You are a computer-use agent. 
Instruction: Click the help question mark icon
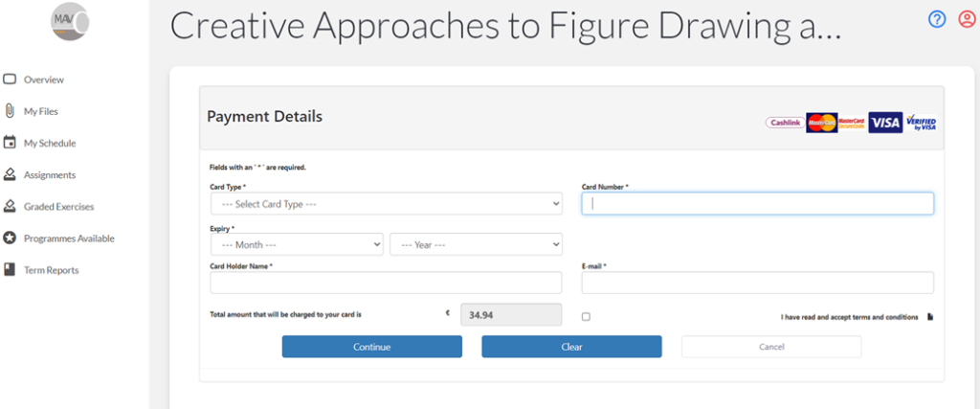click(936, 19)
